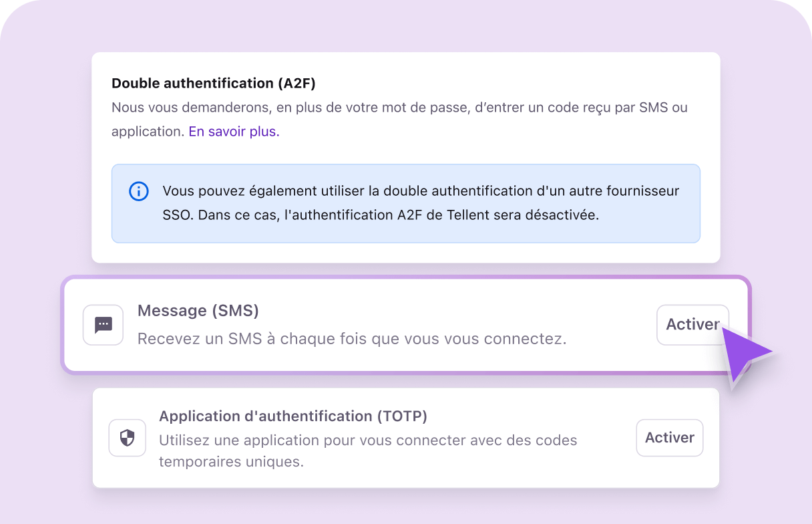Tap the chat bubble icon in the highlighted card
The width and height of the screenshot is (812, 524).
103,325
